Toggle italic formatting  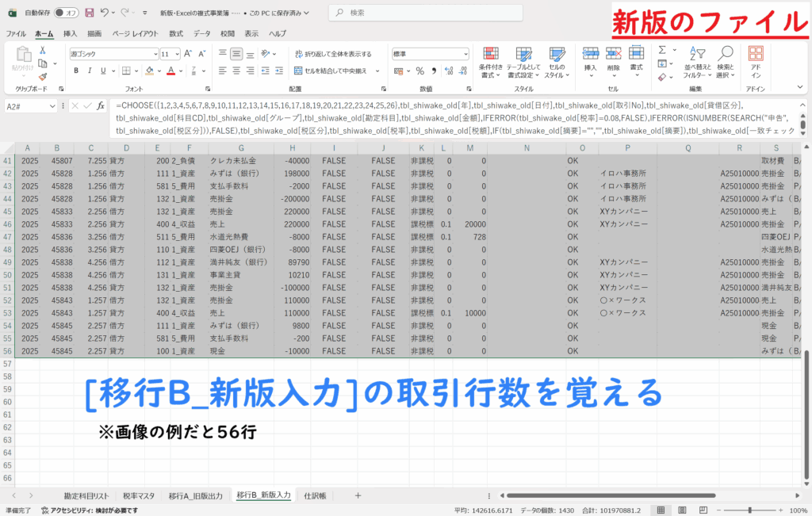coord(90,71)
